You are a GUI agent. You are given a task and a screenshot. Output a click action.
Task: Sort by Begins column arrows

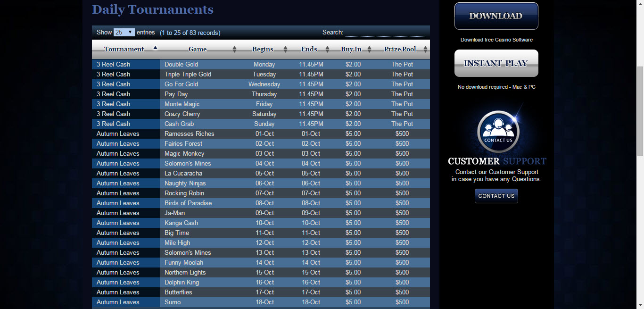[x=285, y=49]
